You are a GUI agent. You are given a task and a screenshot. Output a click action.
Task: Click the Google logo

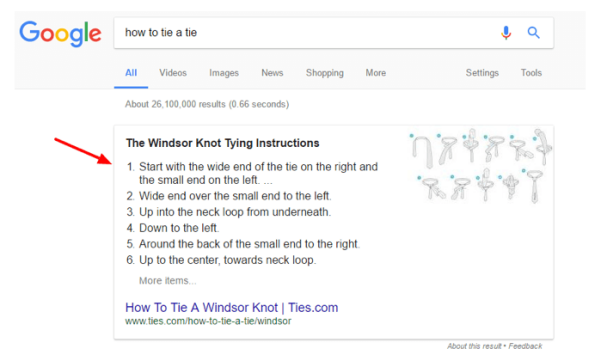pos(60,34)
